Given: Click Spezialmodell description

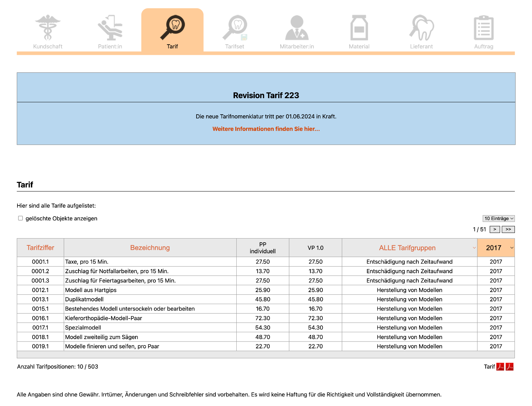Looking at the screenshot, I should point(83,328).
